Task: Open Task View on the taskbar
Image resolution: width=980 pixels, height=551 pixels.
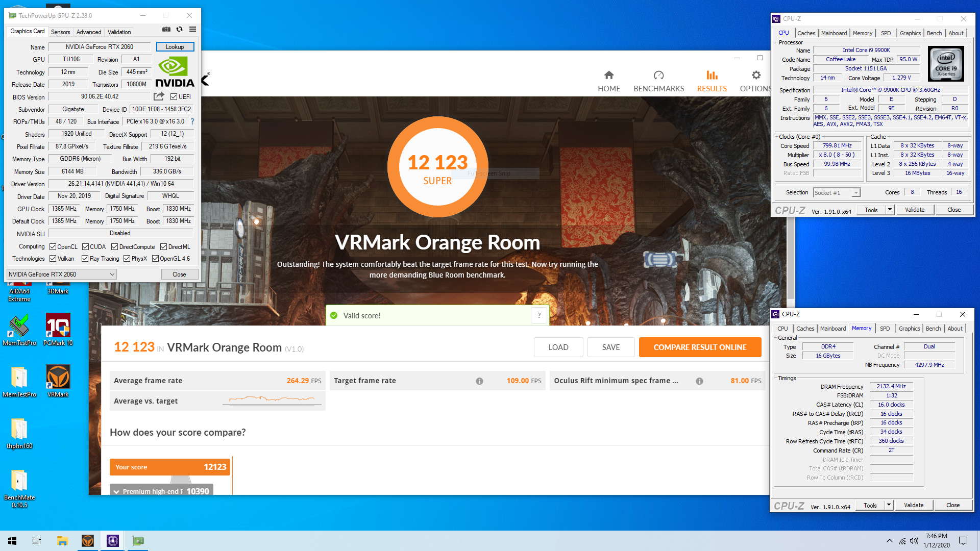Action: 37,541
